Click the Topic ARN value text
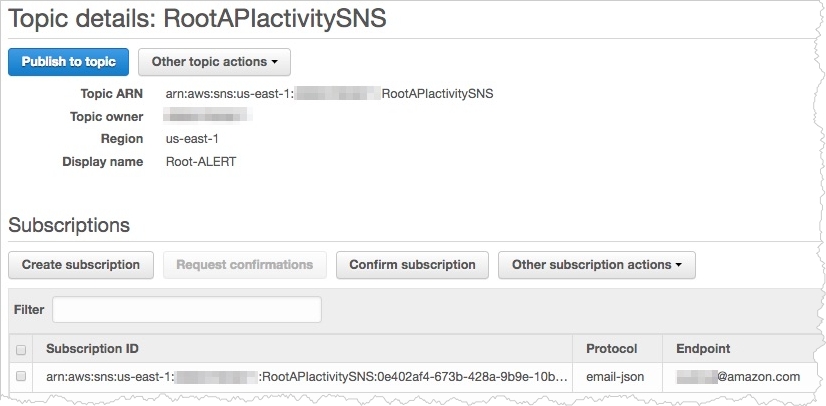The height and width of the screenshot is (406, 826). (330, 94)
